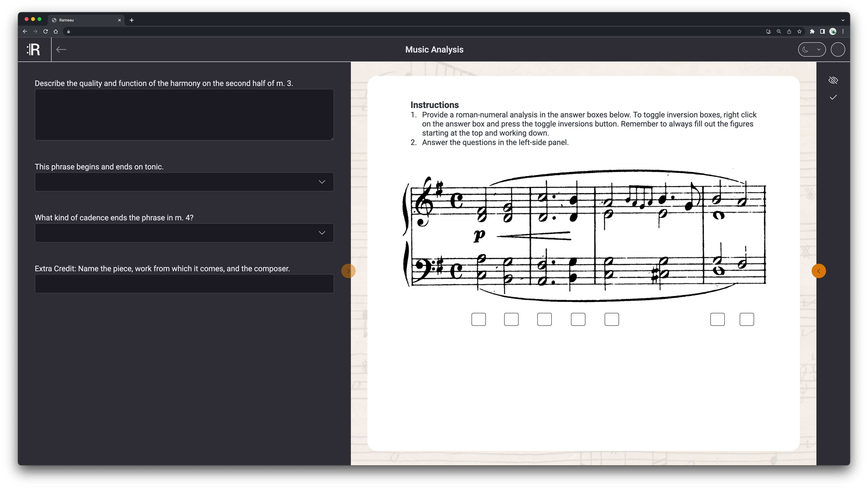Screen dimensions: 868x489
Task: Click the Rameau R logo
Action: point(34,49)
